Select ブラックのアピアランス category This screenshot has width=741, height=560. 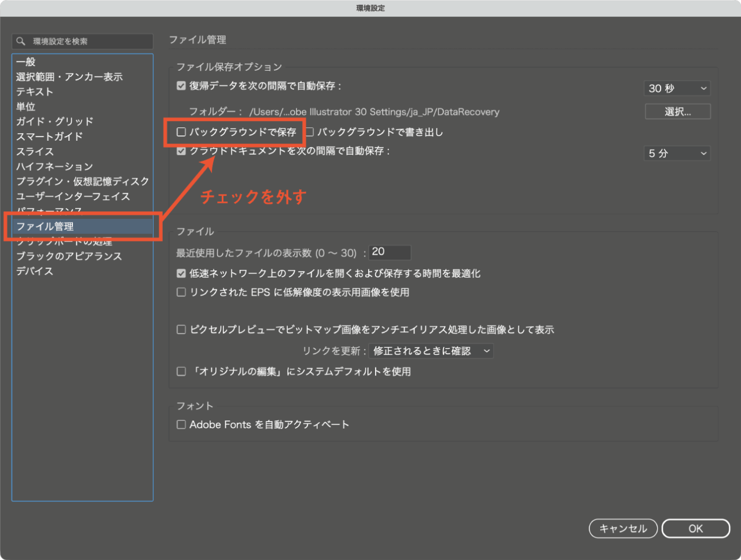[69, 256]
